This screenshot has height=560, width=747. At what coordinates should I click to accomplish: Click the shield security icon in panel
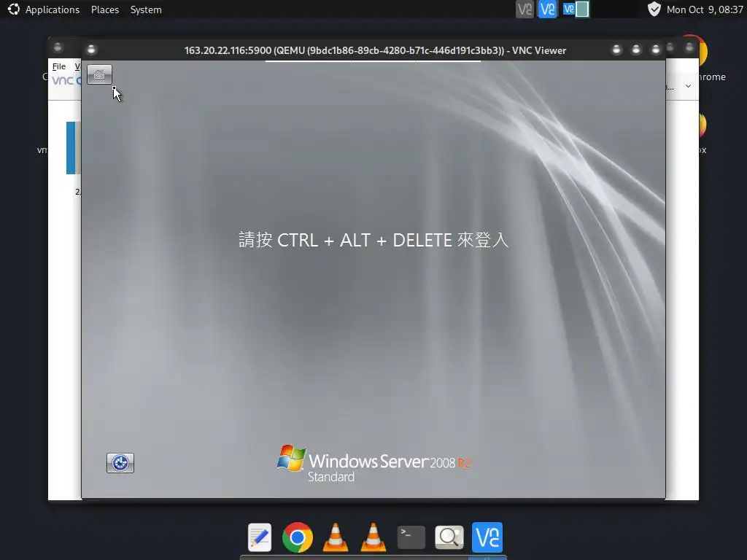point(654,9)
